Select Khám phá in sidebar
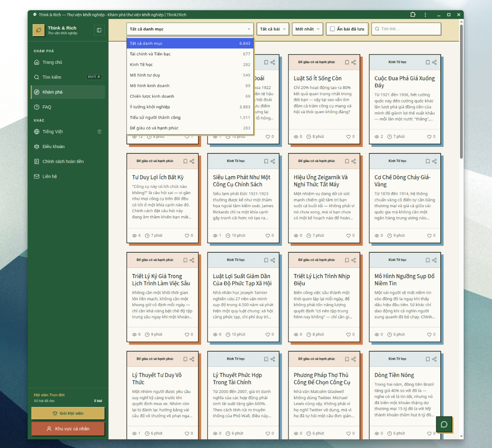 (x=68, y=92)
